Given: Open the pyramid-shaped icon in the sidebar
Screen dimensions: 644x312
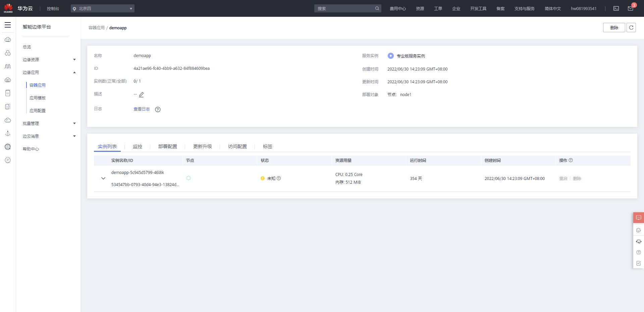Looking at the screenshot, I should tap(8, 133).
